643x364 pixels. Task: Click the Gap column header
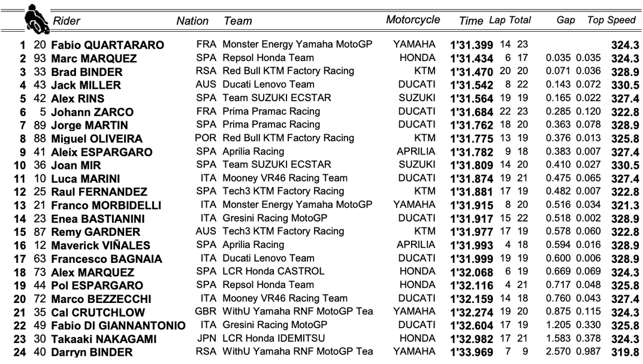[566, 20]
